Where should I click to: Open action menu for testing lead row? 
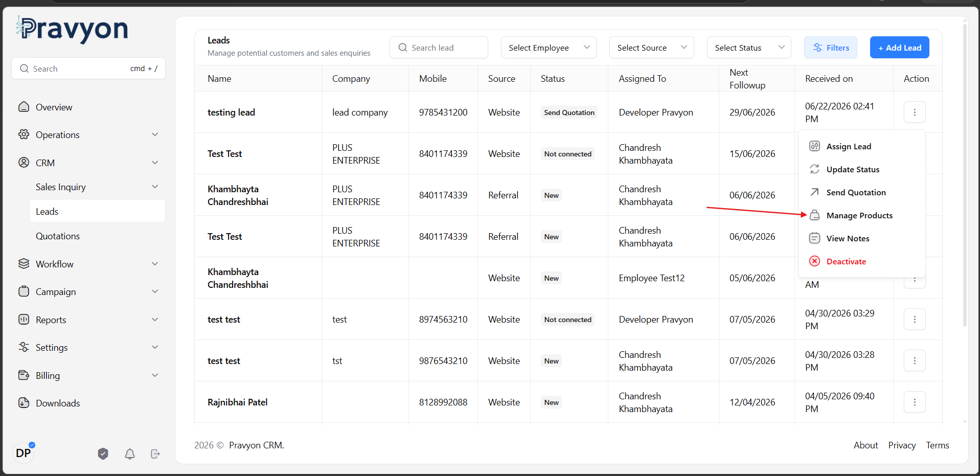click(x=915, y=112)
